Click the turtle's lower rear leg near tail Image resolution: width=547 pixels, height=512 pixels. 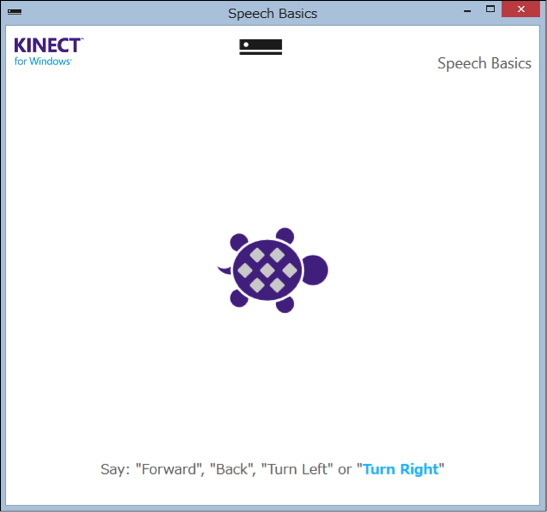pos(239,299)
